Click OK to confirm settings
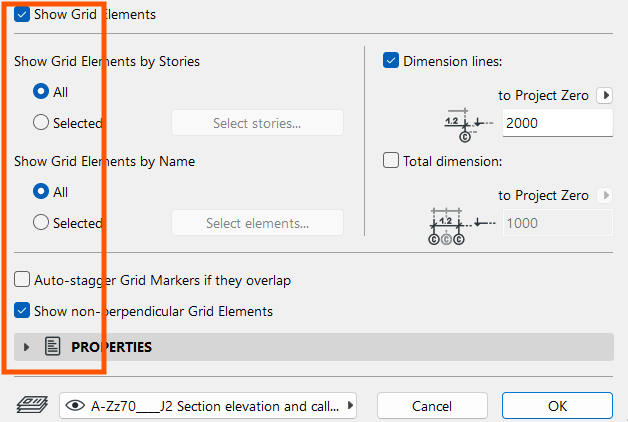 [x=557, y=406]
